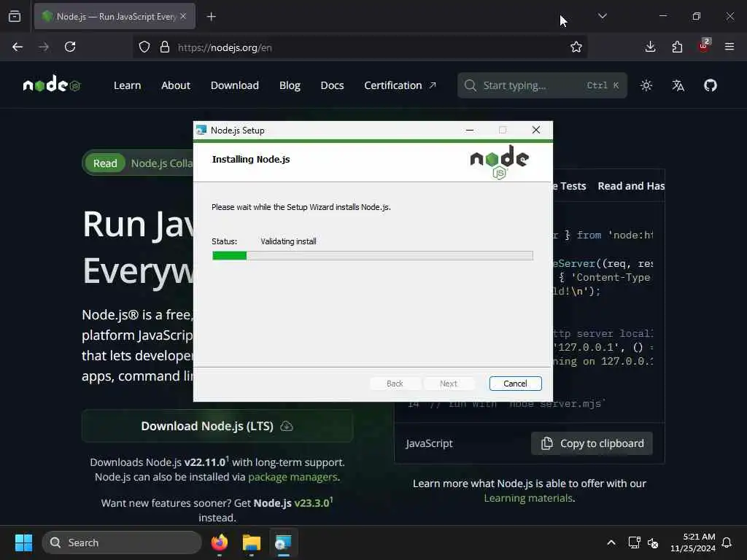Open Firefox from the taskbar
747x560 pixels.
point(220,542)
